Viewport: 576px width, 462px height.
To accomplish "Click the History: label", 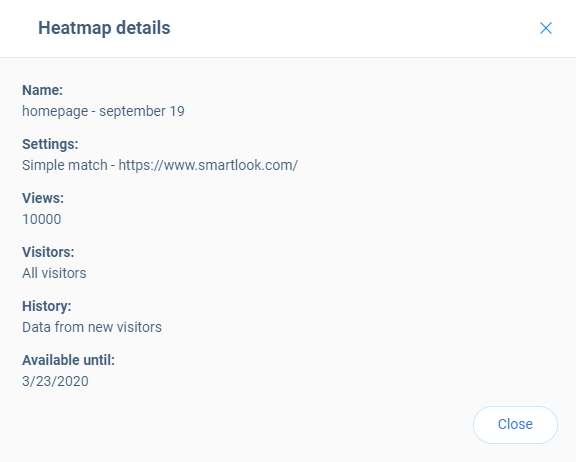I will tap(47, 306).
